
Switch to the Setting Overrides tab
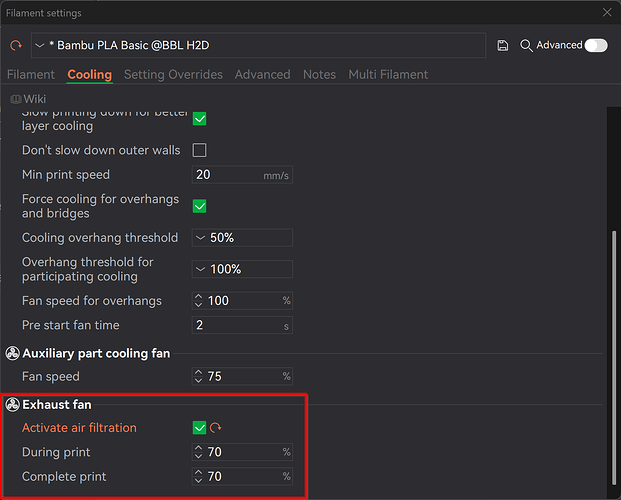[173, 74]
